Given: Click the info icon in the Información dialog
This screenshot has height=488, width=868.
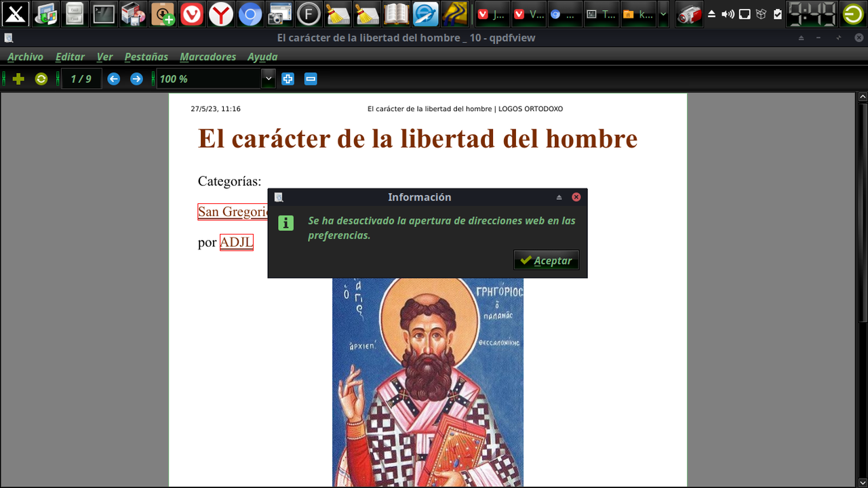Looking at the screenshot, I should click(x=286, y=223).
